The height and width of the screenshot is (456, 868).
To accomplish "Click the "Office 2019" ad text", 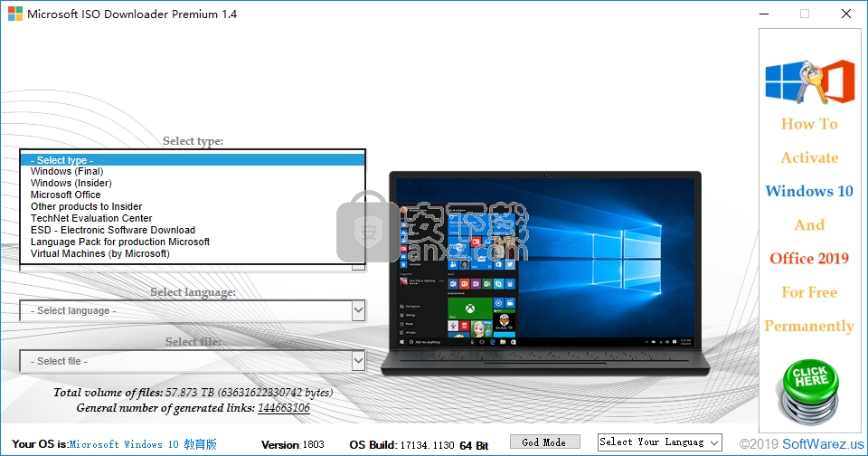I will [809, 258].
